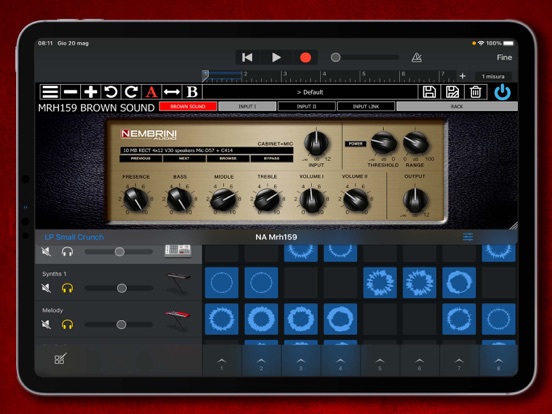
Task: Click the plus zoom-in icon in plugin toolbar
Action: pos(91,92)
